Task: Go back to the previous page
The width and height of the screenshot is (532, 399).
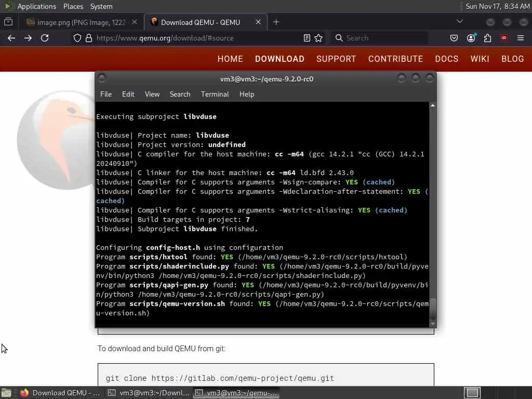Action: tap(11, 38)
